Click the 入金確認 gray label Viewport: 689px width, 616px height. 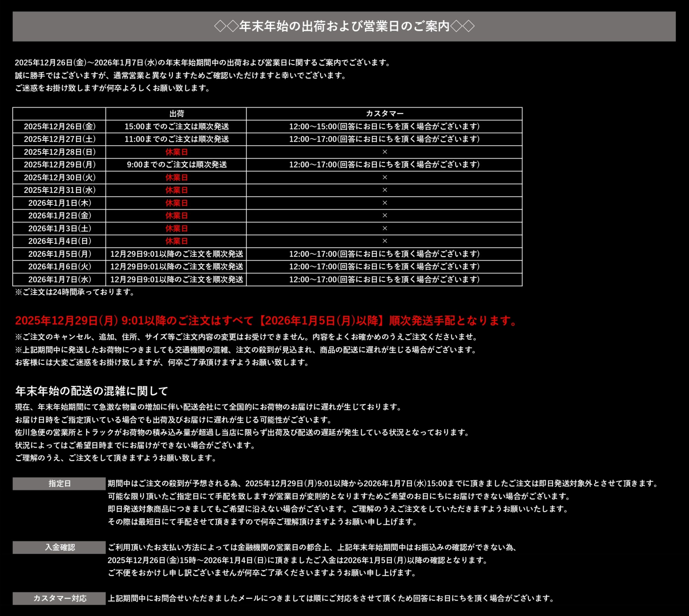pyautogui.click(x=59, y=547)
